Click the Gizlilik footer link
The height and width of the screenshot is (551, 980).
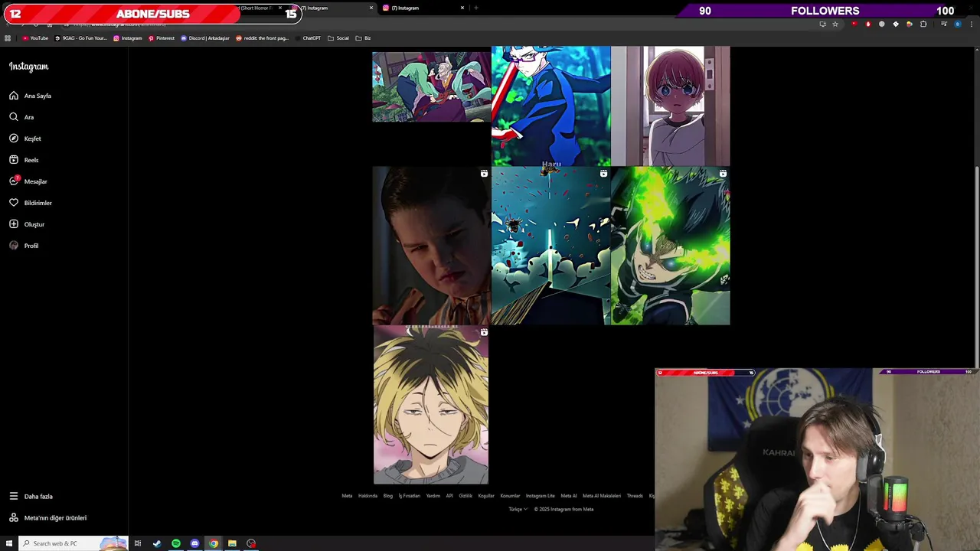pos(465,496)
